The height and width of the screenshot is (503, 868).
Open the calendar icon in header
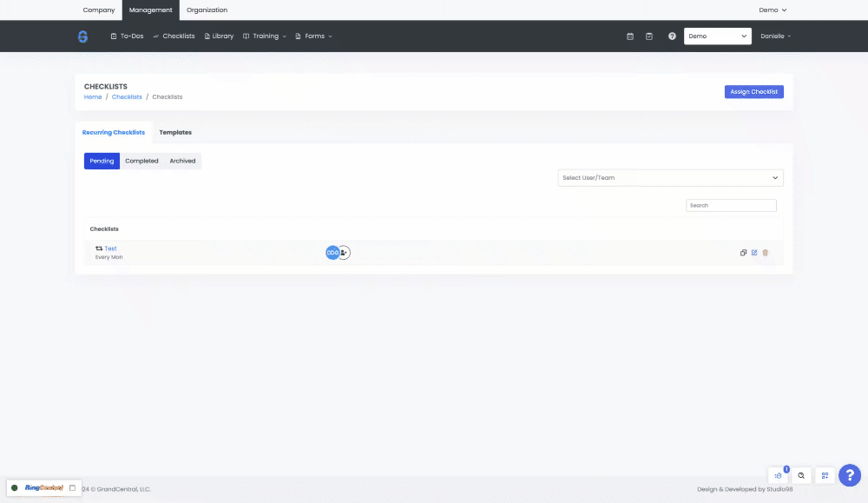pyautogui.click(x=630, y=36)
